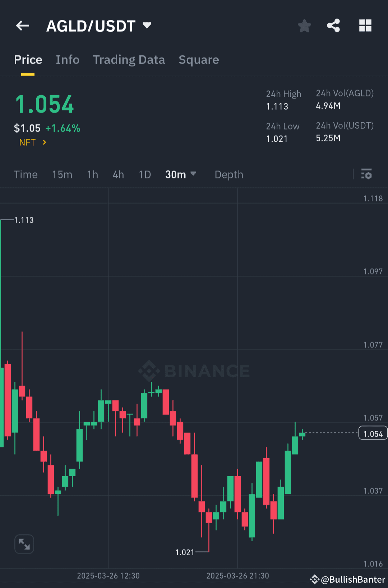Viewport: 388px width, 588px height.
Task: Open the Depth view
Action: coord(229,174)
